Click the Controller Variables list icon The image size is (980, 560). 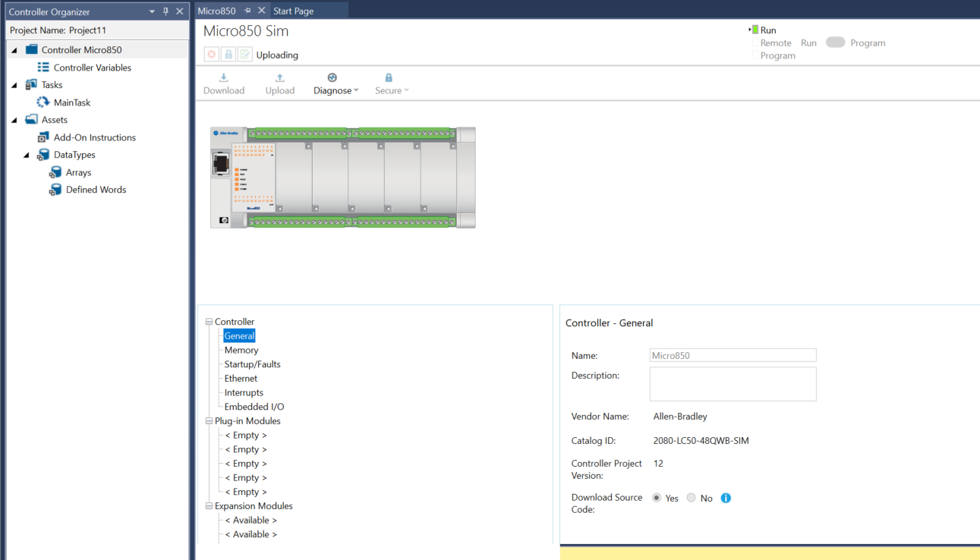[x=43, y=68]
